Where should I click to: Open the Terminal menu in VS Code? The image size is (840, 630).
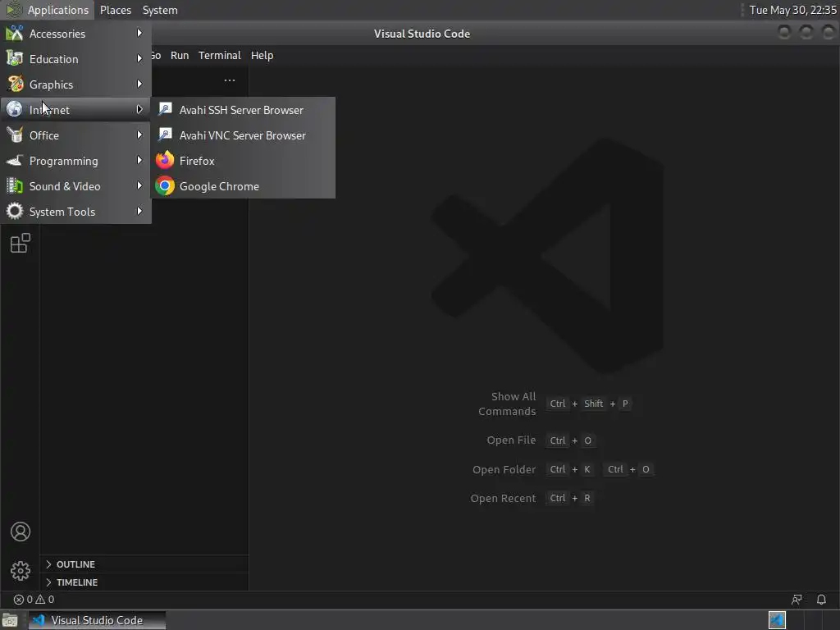tap(220, 55)
